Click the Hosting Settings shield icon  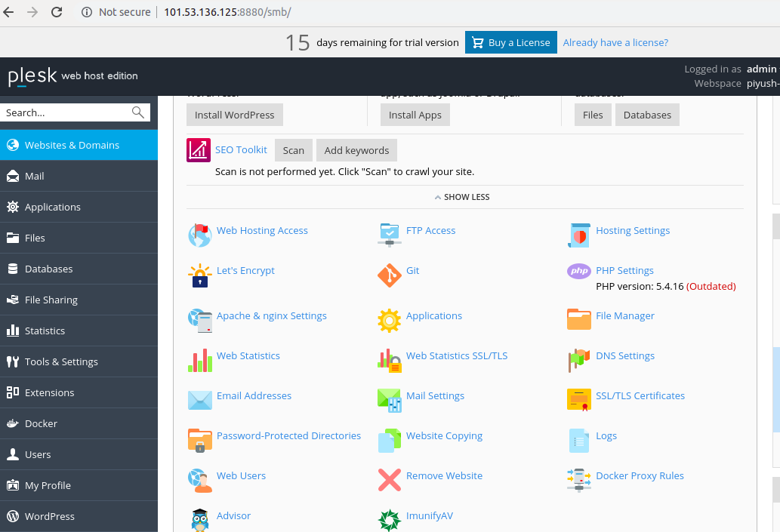tap(579, 235)
